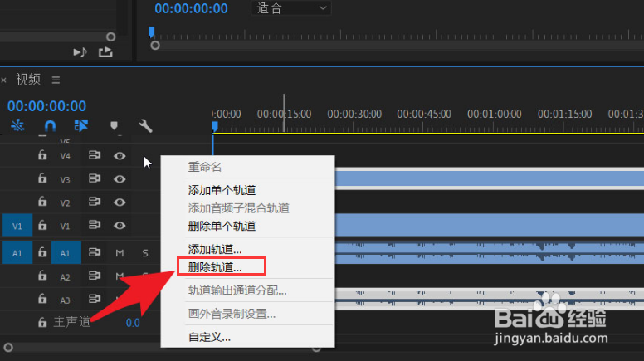This screenshot has height=361, width=644.
Task: Click ruler at 00:01:00:00 mark
Action: 494,115
